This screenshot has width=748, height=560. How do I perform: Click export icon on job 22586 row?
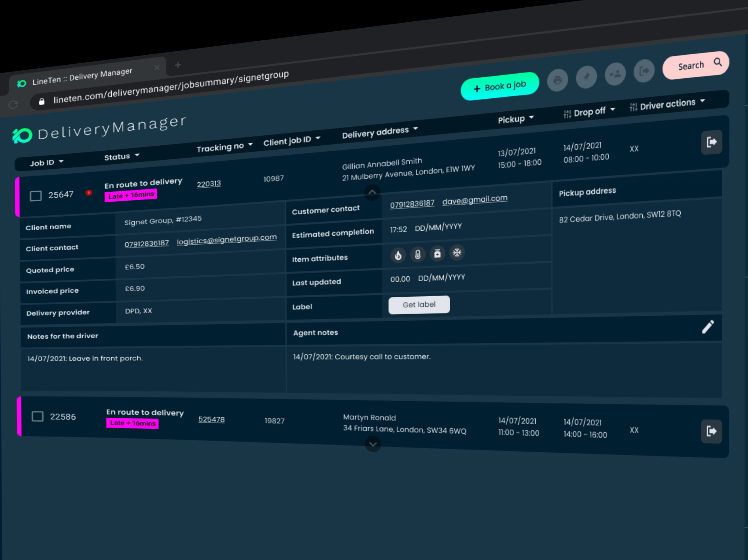click(x=711, y=431)
